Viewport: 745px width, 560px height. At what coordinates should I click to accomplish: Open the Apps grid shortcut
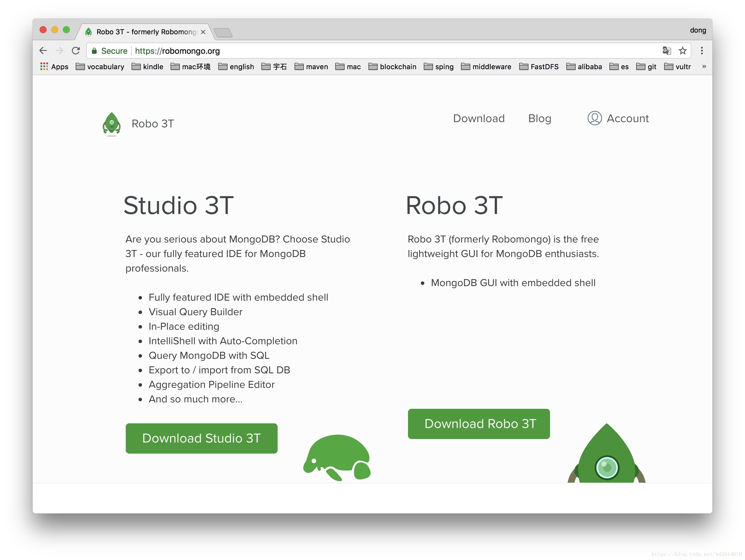[x=54, y=67]
